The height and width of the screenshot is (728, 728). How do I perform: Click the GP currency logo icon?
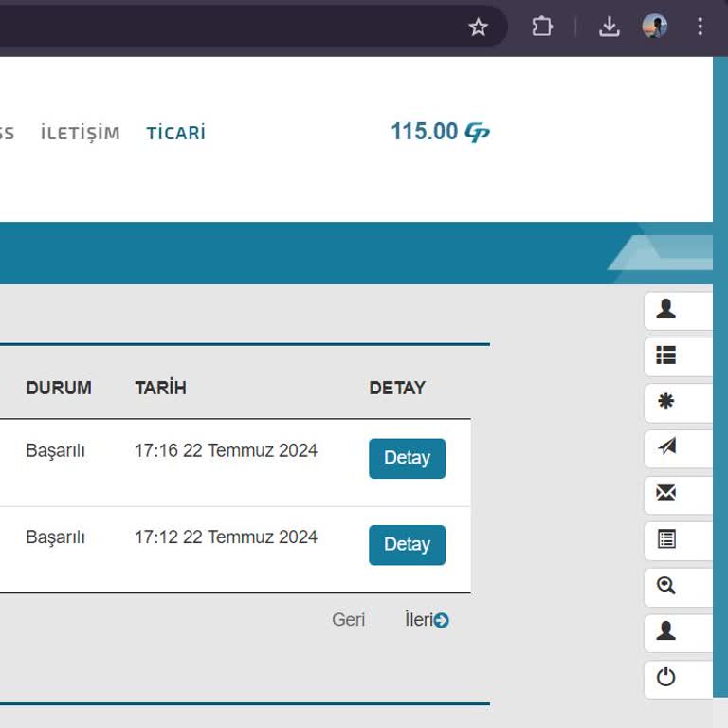(x=478, y=133)
